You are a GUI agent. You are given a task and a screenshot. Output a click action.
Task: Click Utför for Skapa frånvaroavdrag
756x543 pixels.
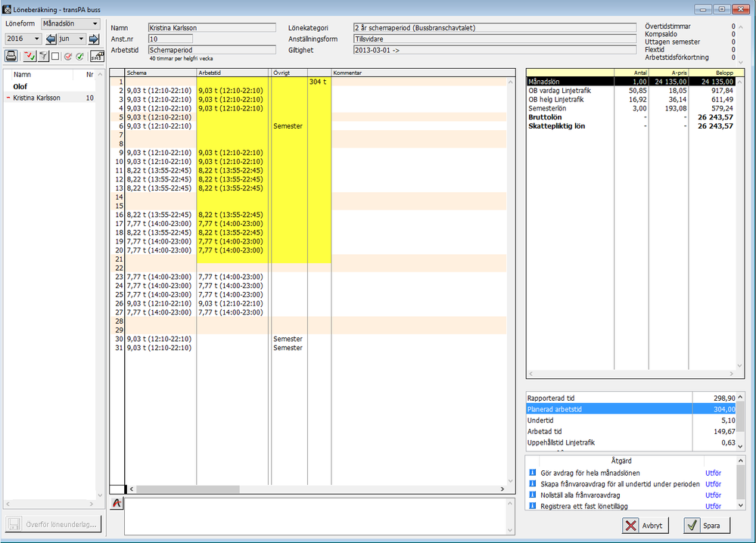pyautogui.click(x=713, y=484)
